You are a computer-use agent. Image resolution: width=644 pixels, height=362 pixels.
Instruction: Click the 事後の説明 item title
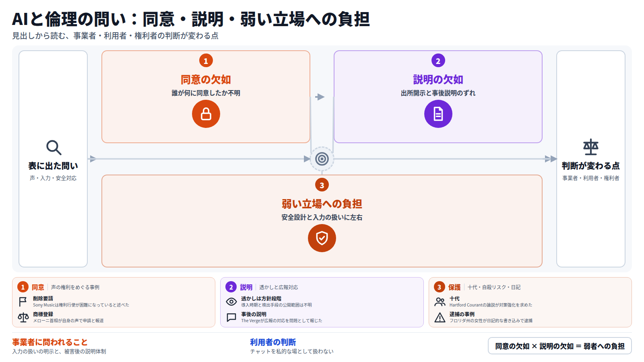click(254, 314)
